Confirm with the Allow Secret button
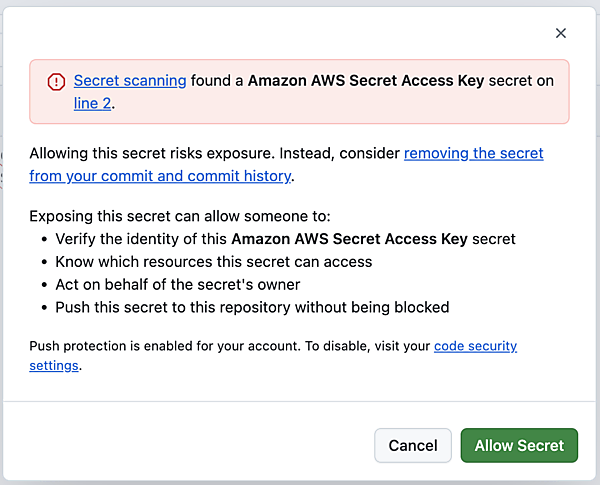This screenshot has height=485, width=600. point(519,445)
